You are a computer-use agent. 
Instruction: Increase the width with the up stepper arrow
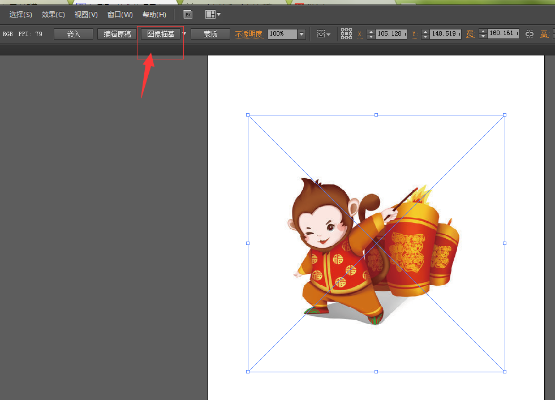(483, 31)
